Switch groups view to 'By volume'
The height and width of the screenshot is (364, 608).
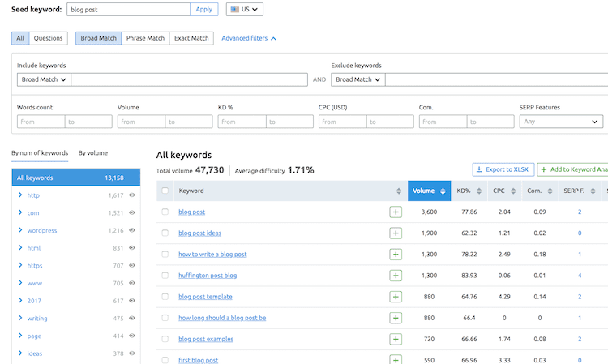pyautogui.click(x=93, y=152)
